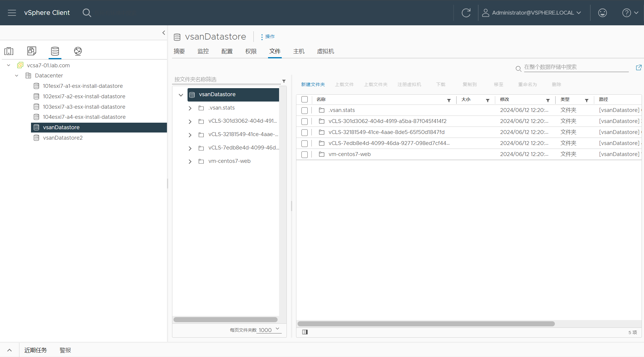The height and width of the screenshot is (357, 644).
Task: Open the 警报 bottom tab
Action: [65, 350]
